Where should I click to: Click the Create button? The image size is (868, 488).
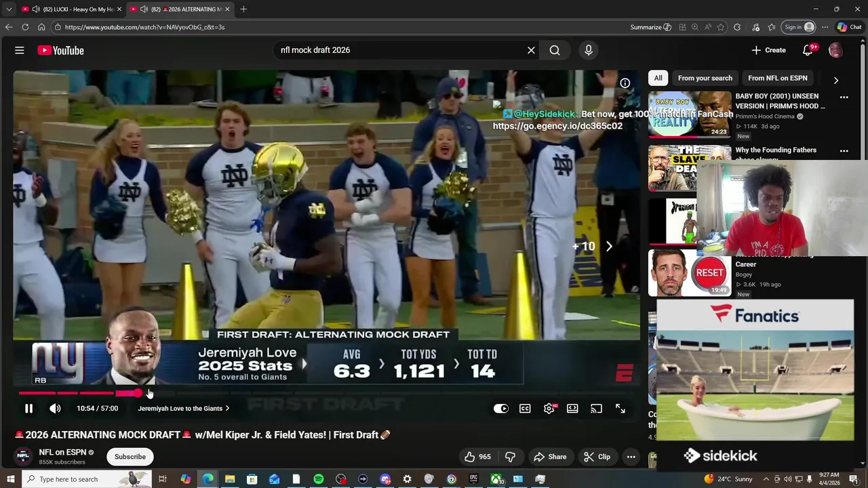coord(768,50)
